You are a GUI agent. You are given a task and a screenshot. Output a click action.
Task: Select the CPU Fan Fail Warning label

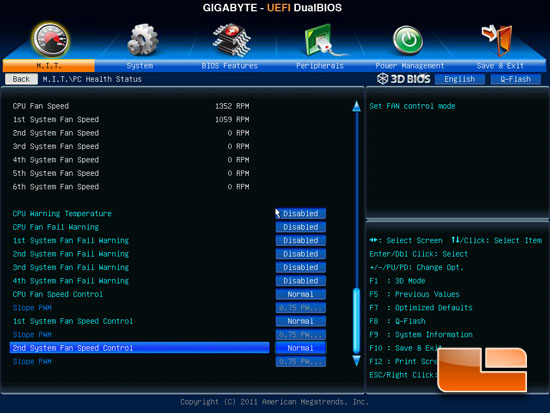tap(56, 227)
